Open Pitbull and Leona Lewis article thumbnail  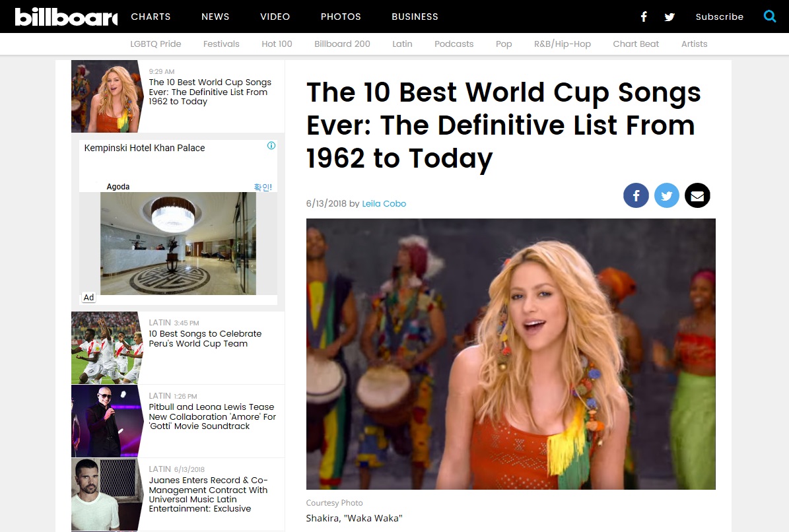point(106,421)
